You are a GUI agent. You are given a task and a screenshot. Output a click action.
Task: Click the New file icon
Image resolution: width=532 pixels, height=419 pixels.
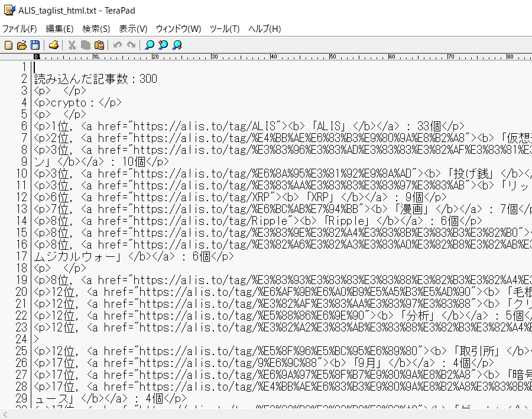click(8, 45)
